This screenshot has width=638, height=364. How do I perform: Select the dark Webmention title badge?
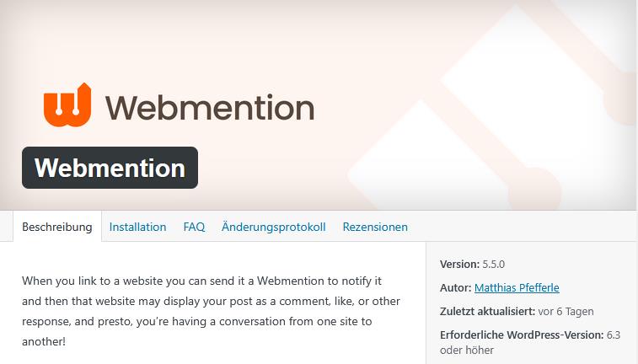tap(110, 168)
